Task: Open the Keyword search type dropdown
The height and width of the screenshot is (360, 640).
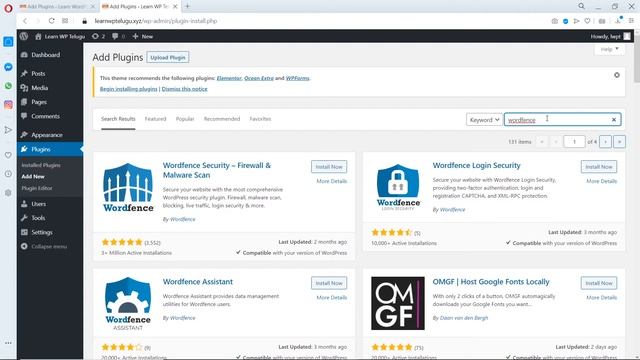Action: (x=484, y=120)
